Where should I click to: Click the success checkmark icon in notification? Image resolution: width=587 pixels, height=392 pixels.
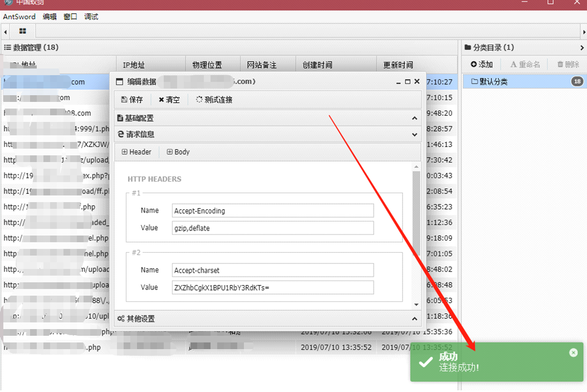point(425,362)
